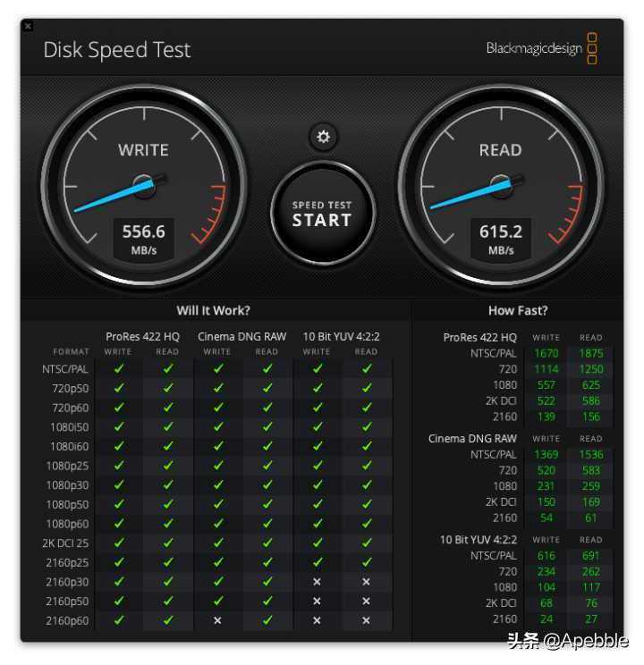Click 1080p60 Cinema DNG RAW read checkmark
The image size is (644, 665).
(267, 524)
